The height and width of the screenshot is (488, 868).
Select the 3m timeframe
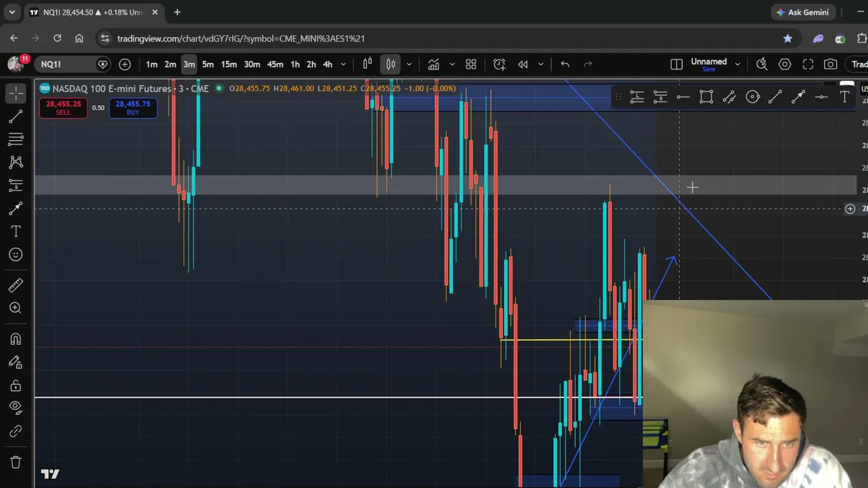pos(189,64)
